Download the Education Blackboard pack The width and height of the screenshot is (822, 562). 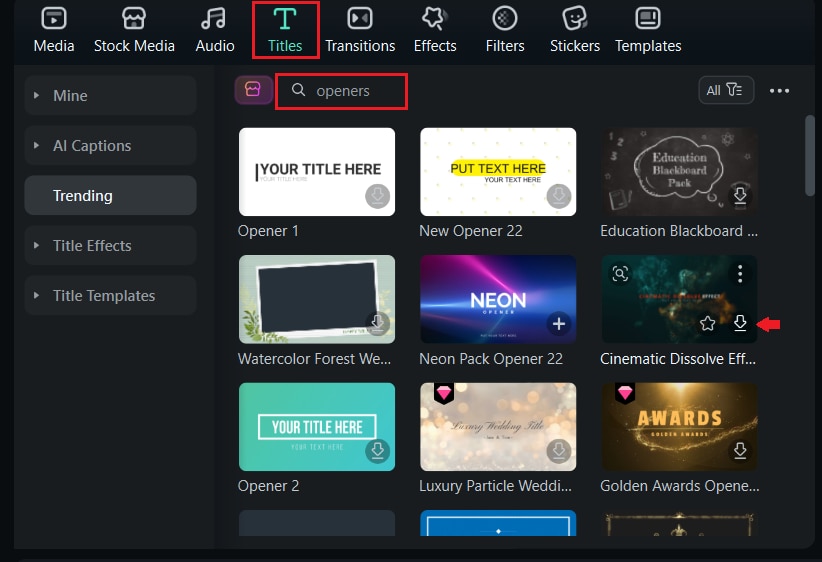click(740, 196)
